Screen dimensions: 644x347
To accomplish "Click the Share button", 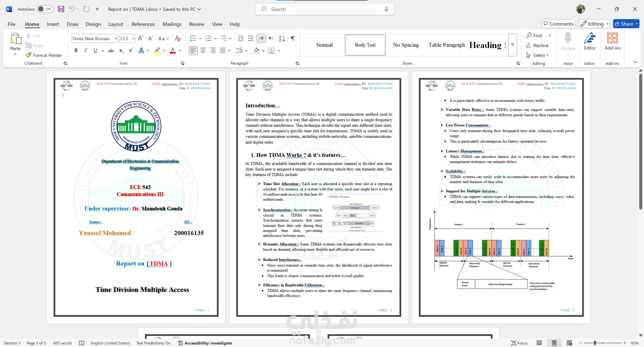I will 626,24.
